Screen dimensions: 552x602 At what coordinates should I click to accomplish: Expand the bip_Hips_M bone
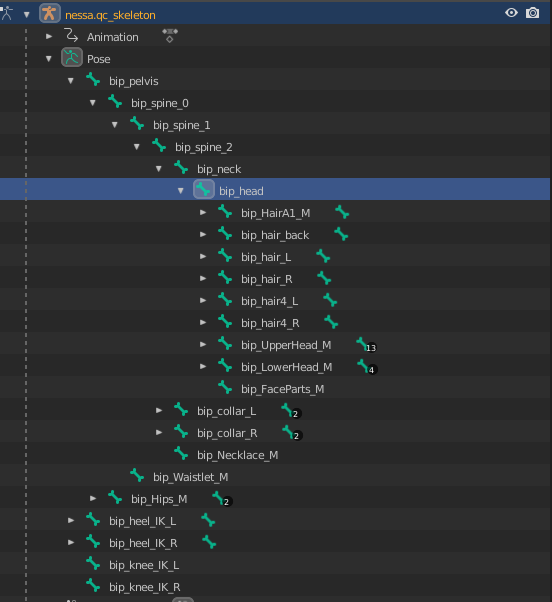click(93, 498)
